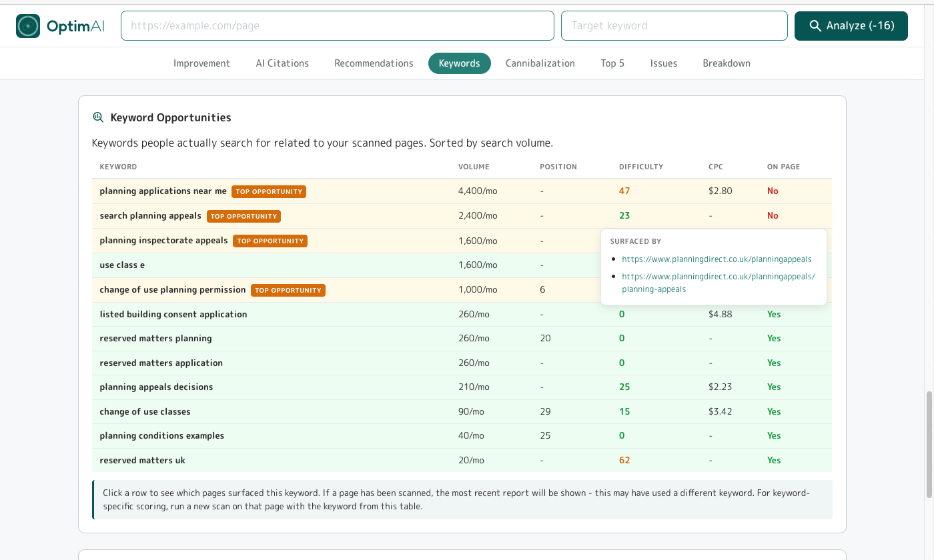Image resolution: width=934 pixels, height=560 pixels.
Task: Click the 'change of use classes' keyword
Action: click(x=145, y=412)
